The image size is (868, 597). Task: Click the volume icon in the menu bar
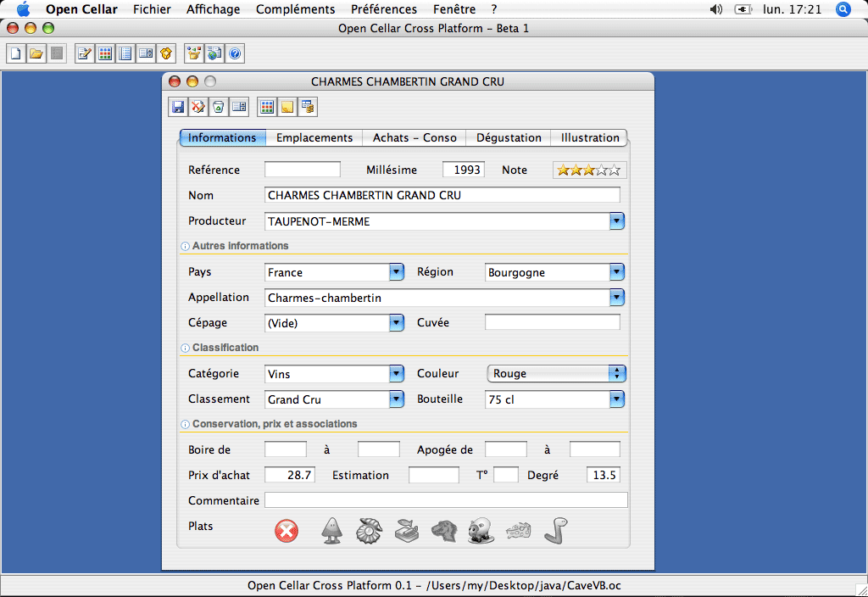click(x=716, y=9)
